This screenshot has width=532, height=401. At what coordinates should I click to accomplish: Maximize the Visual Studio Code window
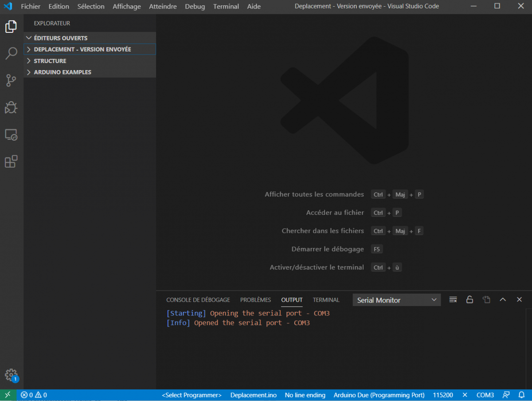pos(497,6)
